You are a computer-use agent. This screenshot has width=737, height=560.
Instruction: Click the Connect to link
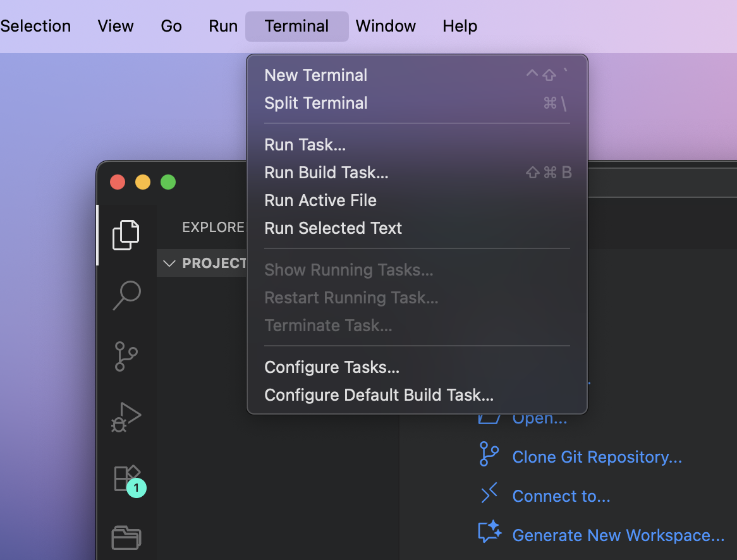coord(561,496)
